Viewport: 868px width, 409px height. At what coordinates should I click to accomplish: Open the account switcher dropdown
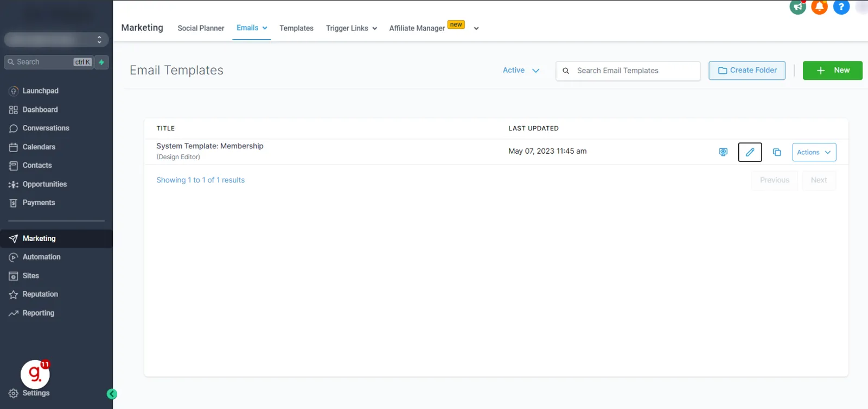(56, 40)
